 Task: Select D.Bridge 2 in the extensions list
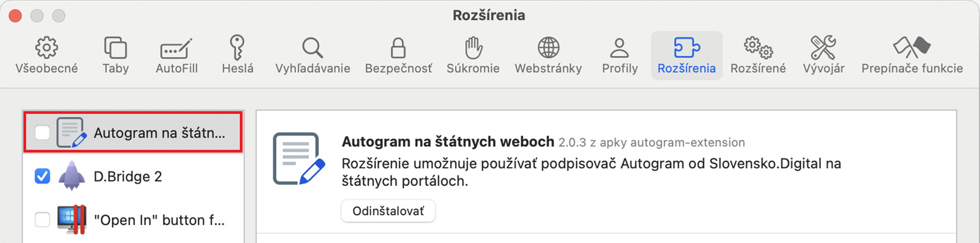pyautogui.click(x=133, y=177)
